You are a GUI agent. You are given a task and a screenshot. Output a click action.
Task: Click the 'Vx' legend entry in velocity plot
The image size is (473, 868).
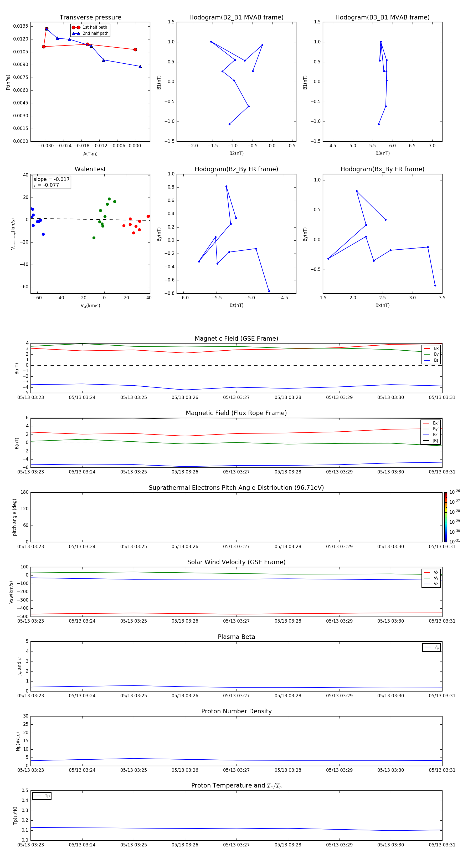pos(431,572)
